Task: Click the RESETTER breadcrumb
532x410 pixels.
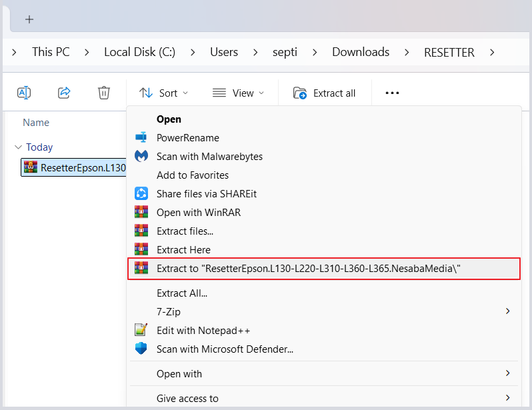Action: 449,52
